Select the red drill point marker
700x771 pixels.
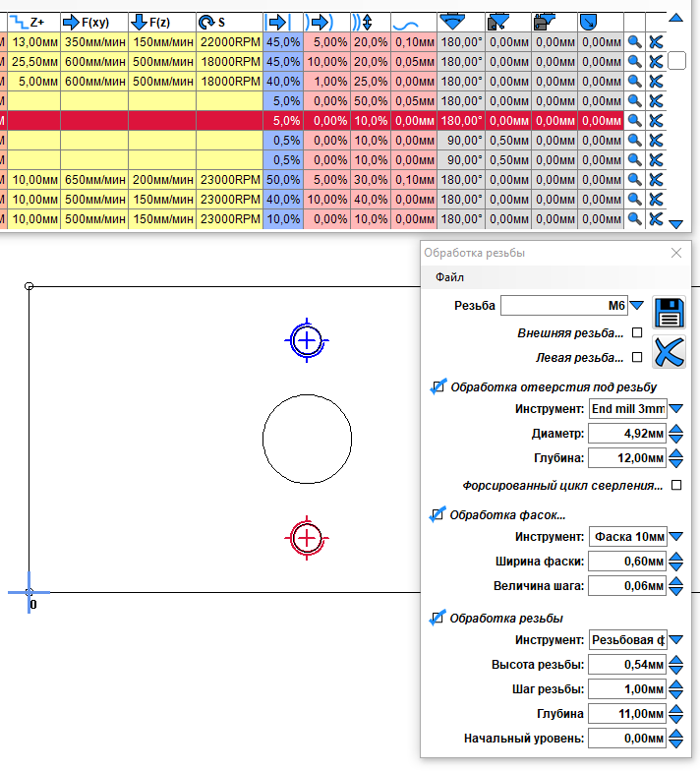pos(307,538)
